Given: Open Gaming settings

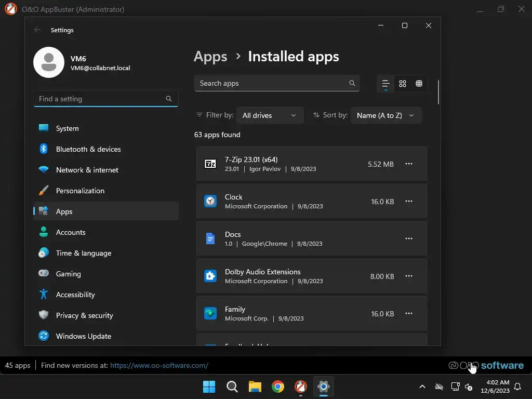Looking at the screenshot, I should (x=106, y=274).
